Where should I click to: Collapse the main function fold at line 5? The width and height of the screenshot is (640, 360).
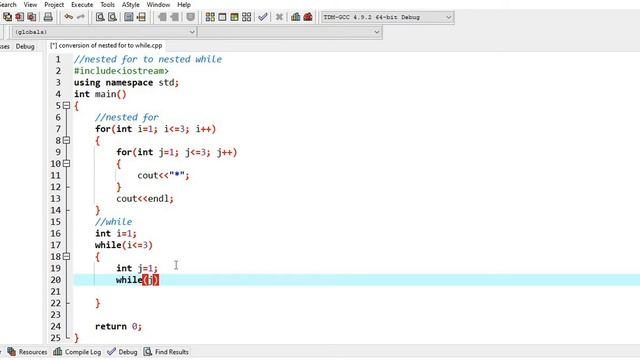67,105
